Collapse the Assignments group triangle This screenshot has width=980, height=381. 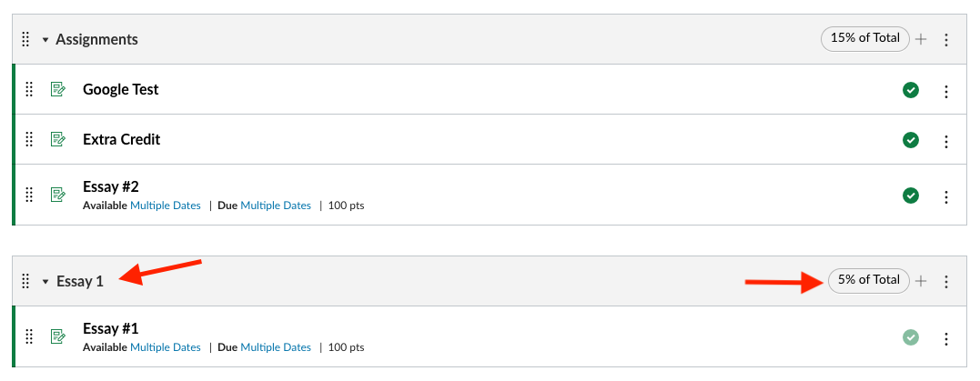[x=45, y=40]
